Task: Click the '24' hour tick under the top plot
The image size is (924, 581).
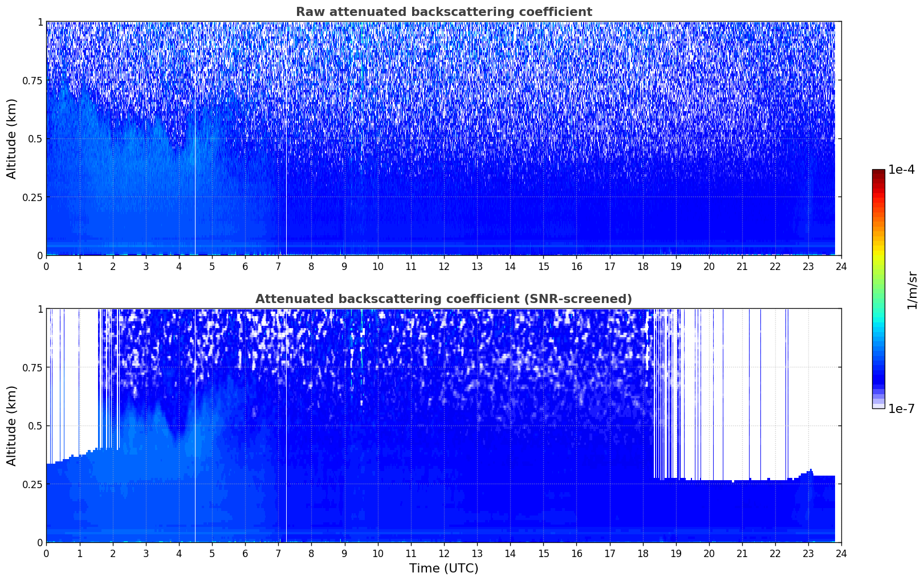Action: point(841,266)
